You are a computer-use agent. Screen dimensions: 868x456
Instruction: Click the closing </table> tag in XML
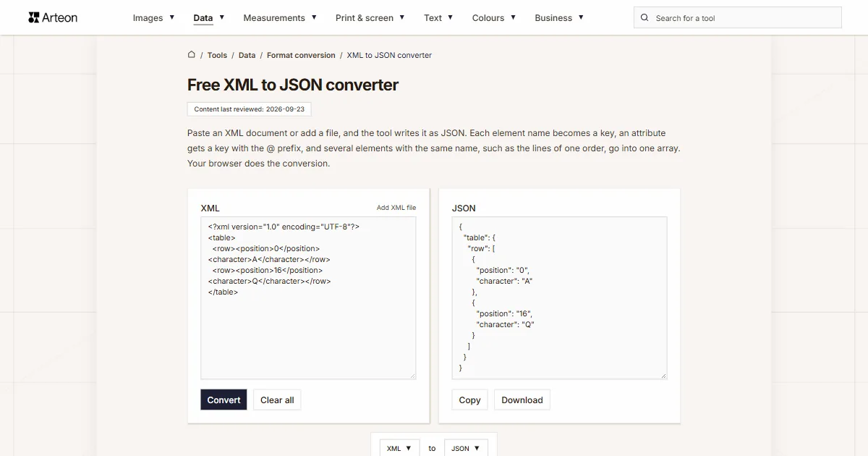[x=223, y=292]
